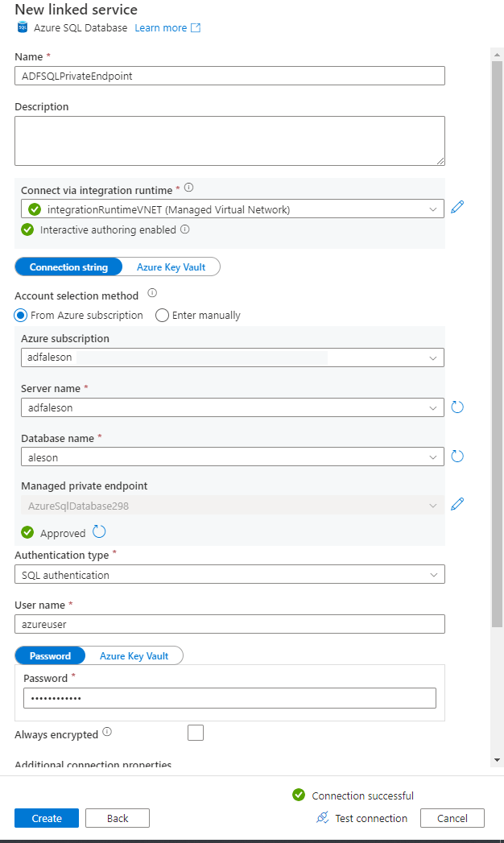Click the Create button

(46, 817)
